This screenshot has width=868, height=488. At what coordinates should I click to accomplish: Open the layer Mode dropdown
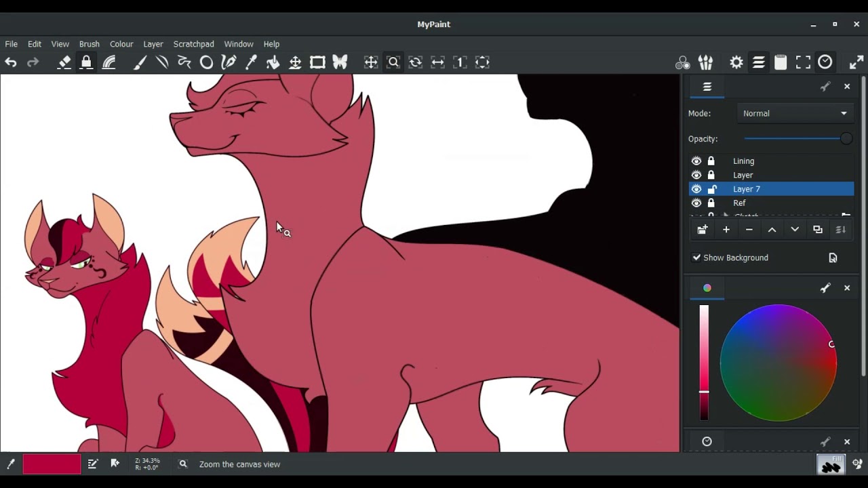coord(795,113)
